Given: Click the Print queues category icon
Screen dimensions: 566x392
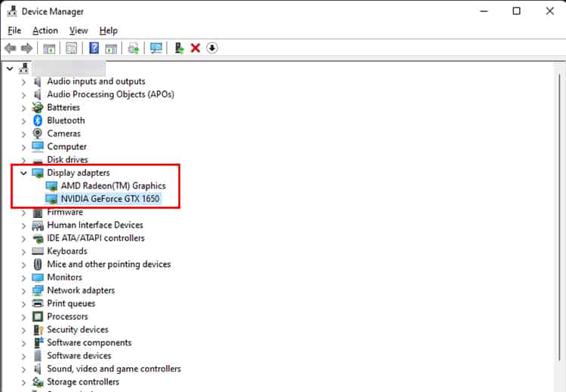Looking at the screenshot, I should (x=38, y=303).
